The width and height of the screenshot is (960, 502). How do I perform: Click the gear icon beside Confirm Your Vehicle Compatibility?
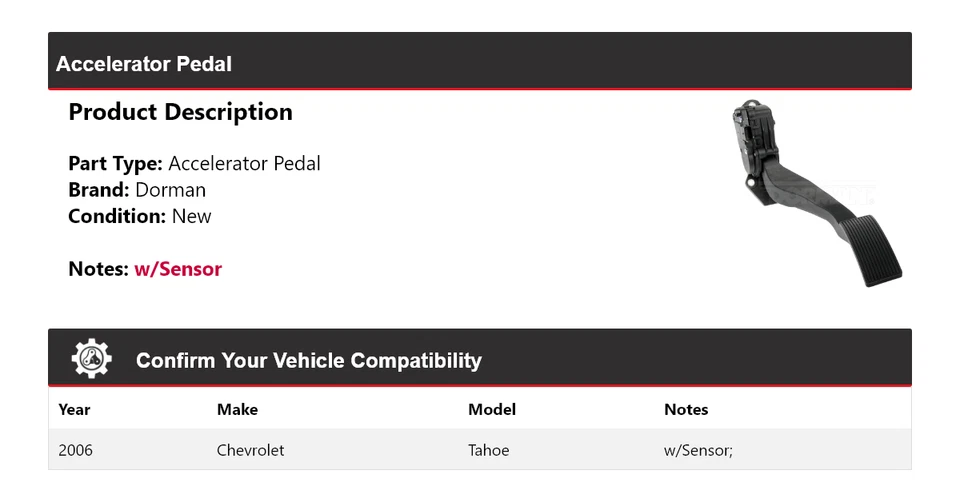(x=91, y=359)
